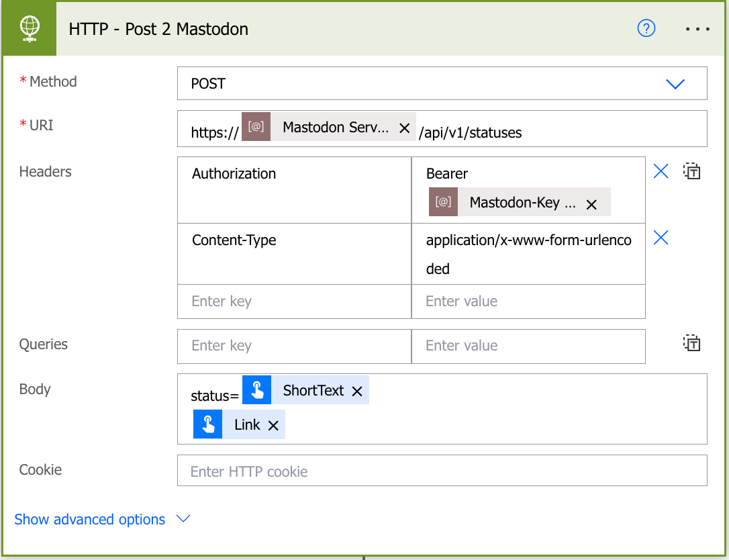This screenshot has height=560, width=729.
Task: Click the Queries Enter key field
Action: (x=294, y=346)
